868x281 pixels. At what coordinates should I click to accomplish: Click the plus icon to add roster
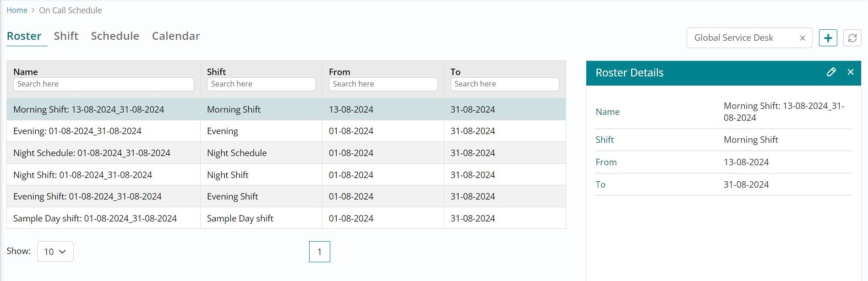[x=828, y=38]
